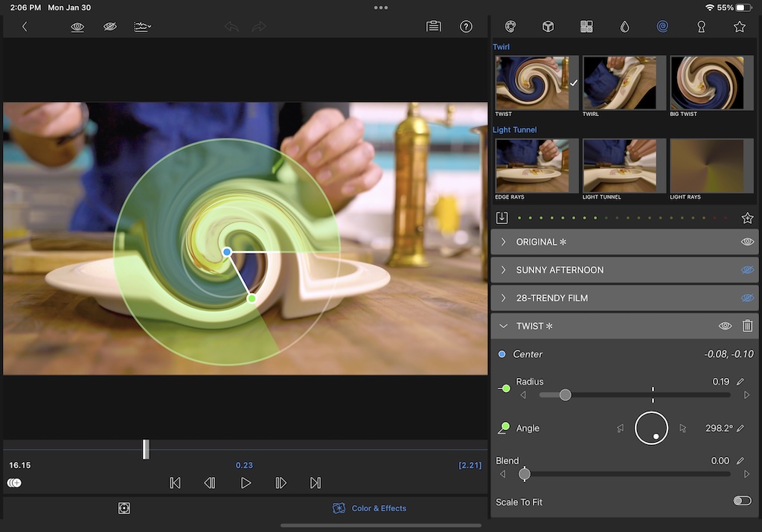Show the 28-TRENDY FILM effect
Image resolution: width=762 pixels, height=532 pixels.
747,298
